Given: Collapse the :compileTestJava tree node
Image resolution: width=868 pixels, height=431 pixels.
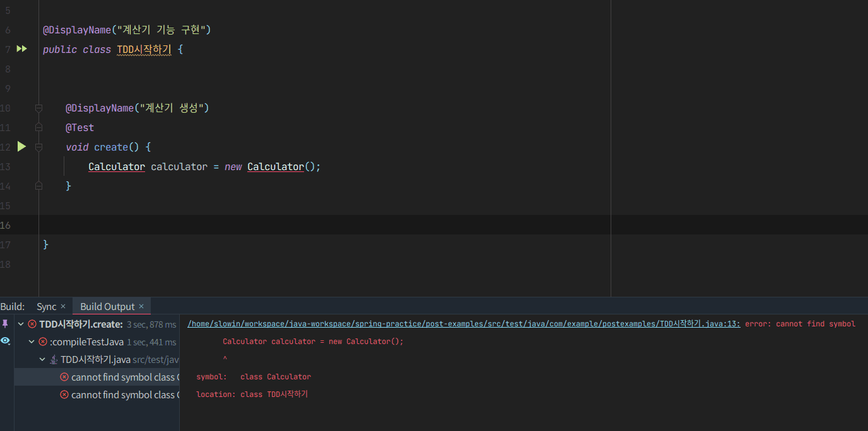Looking at the screenshot, I should pos(32,342).
